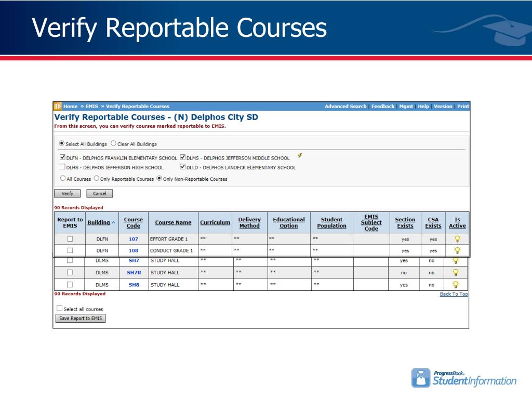The width and height of the screenshot is (532, 399).
Task: Click the 'Verify Reportable Courses' breadcrumb text
Action: point(137,106)
